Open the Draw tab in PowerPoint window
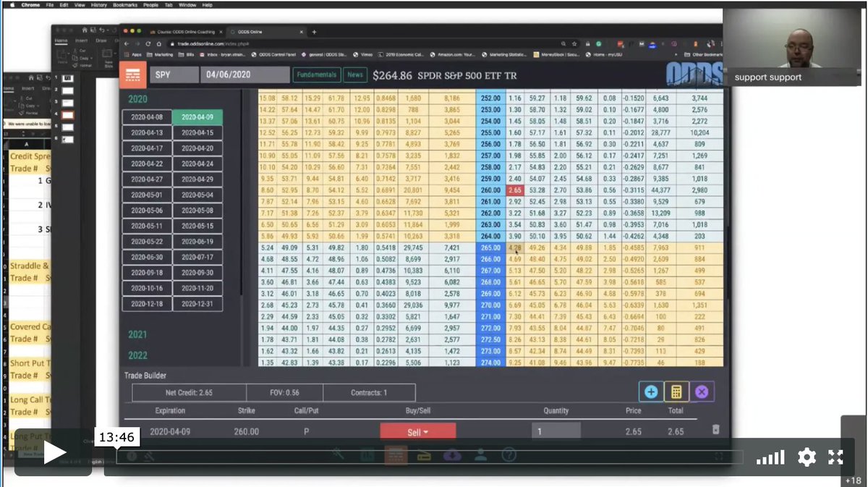Viewport: 868px width, 487px height. pos(101,41)
